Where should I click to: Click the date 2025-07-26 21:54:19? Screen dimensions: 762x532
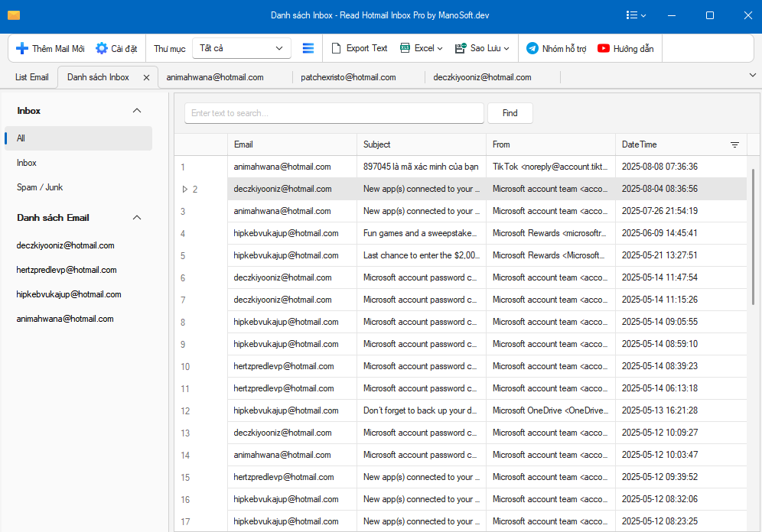click(x=659, y=211)
